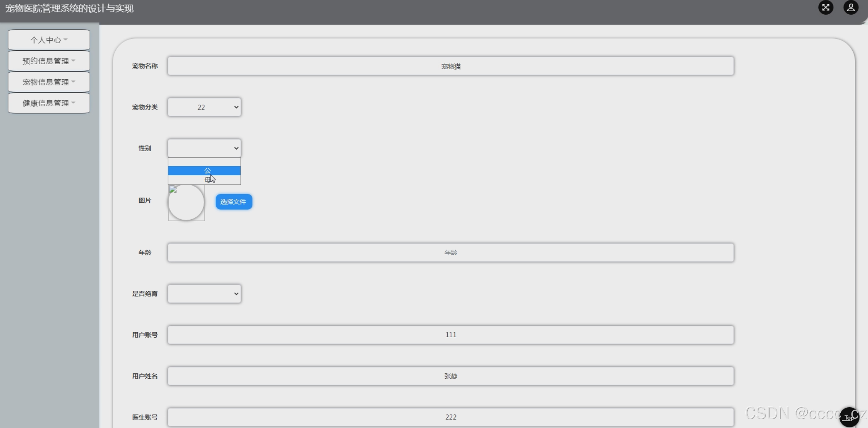Open the 是否绝育 dropdown
Viewport: 868px width, 428px height.
[x=204, y=294]
